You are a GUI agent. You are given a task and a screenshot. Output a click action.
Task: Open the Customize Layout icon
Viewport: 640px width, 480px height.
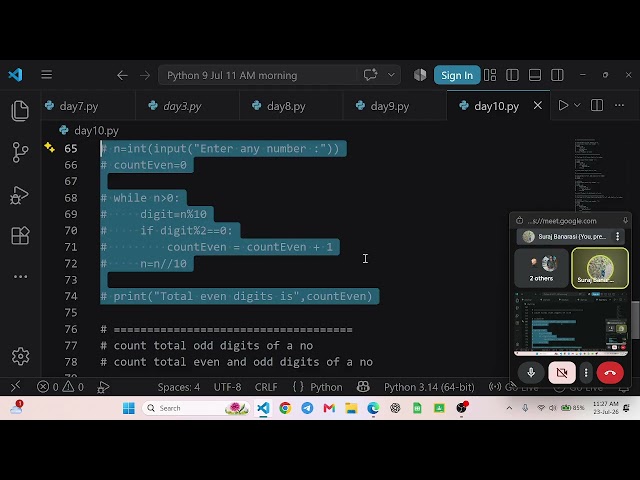490,75
